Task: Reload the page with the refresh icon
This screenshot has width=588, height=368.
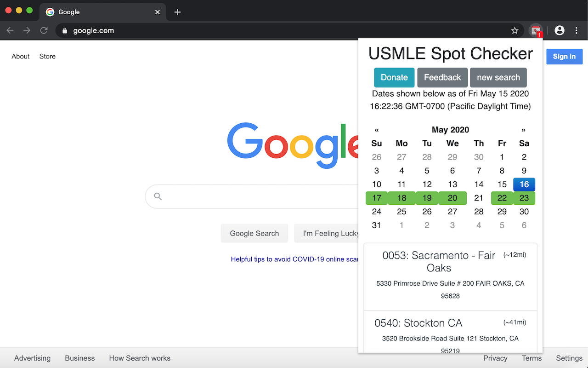Action: [x=44, y=31]
